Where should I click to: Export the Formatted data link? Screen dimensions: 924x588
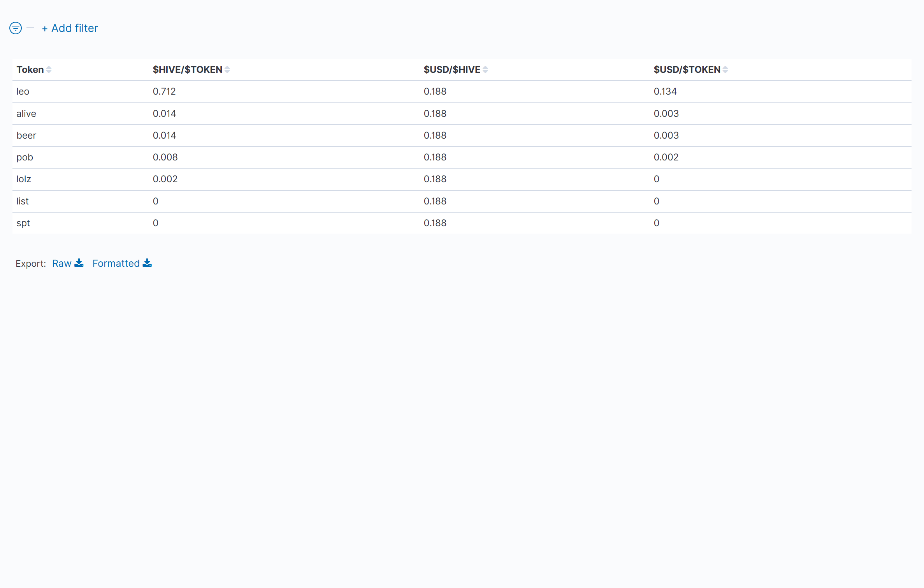[x=116, y=264]
